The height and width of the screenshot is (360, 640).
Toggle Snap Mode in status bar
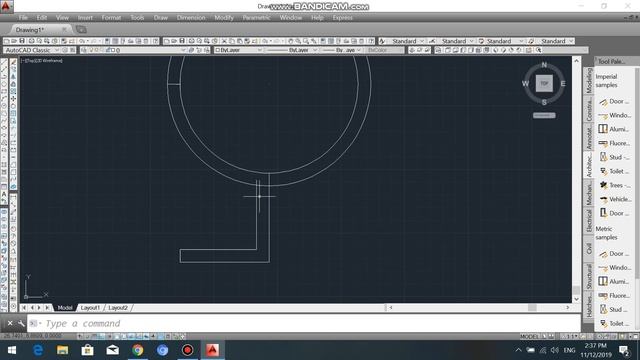click(87, 336)
